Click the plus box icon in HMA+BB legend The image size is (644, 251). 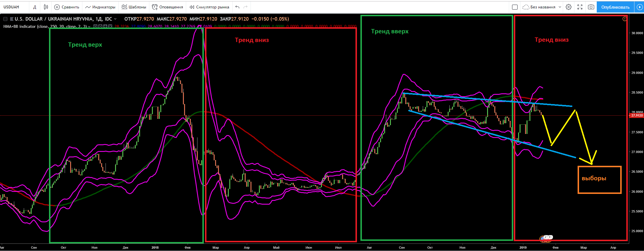105,26
